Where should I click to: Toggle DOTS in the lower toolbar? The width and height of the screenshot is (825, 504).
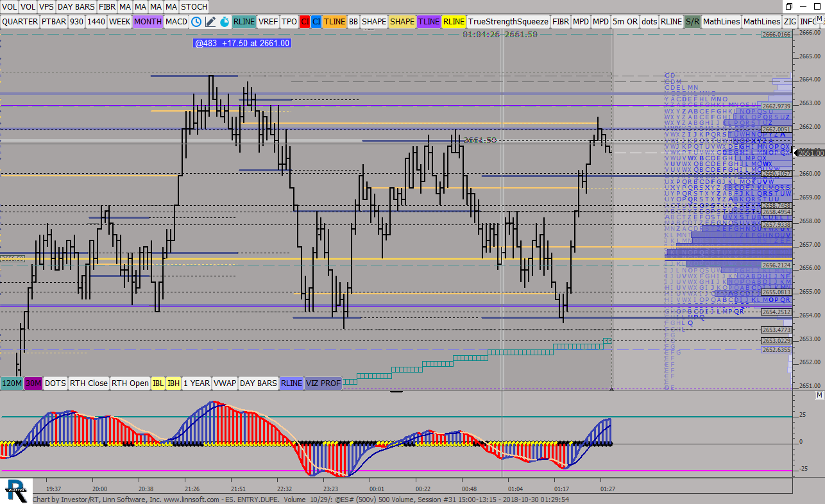[x=55, y=383]
